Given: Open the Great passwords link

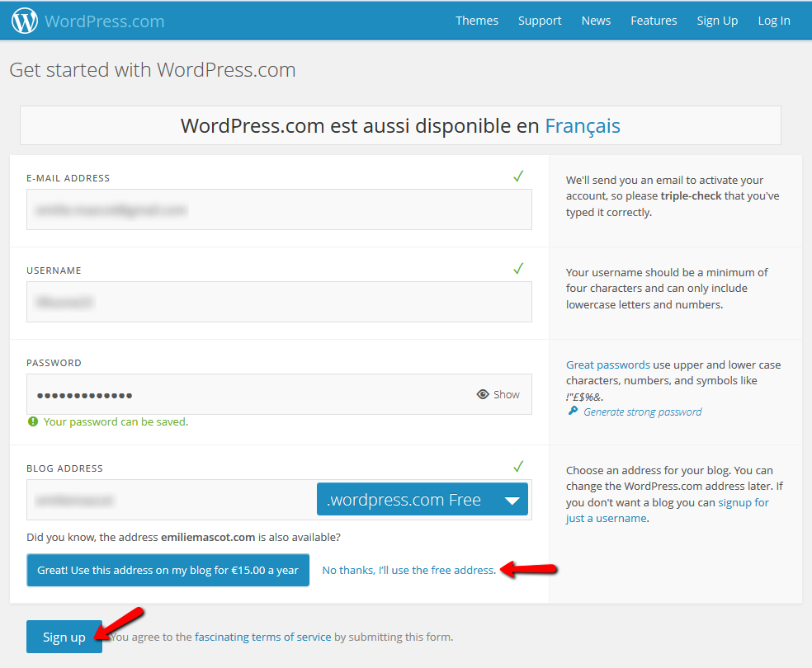Looking at the screenshot, I should tap(607, 365).
